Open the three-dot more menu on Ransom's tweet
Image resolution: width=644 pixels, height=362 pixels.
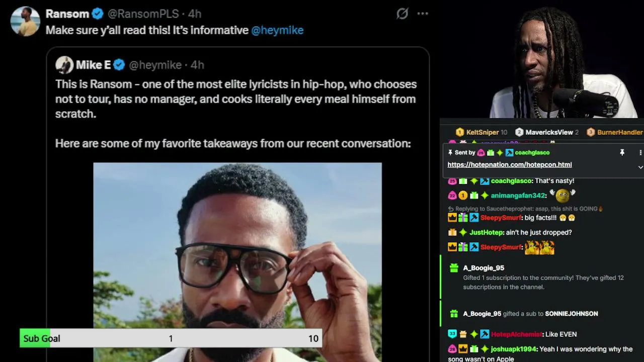click(x=423, y=14)
